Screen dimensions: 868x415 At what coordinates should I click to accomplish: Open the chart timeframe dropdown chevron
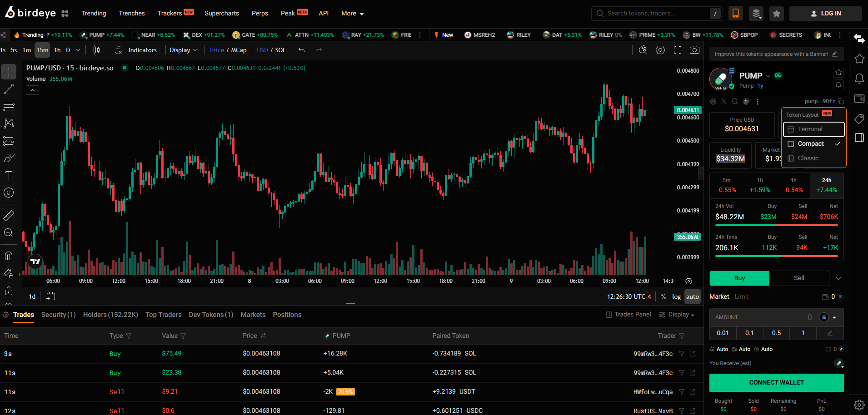pyautogui.click(x=78, y=50)
